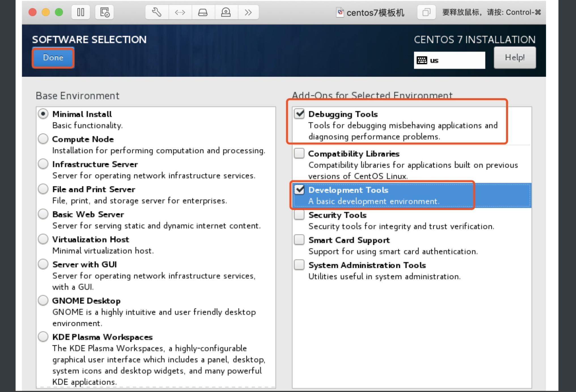Click the keyboard icon beside 'us'
Screen dimensions: 576x392
[422, 60]
